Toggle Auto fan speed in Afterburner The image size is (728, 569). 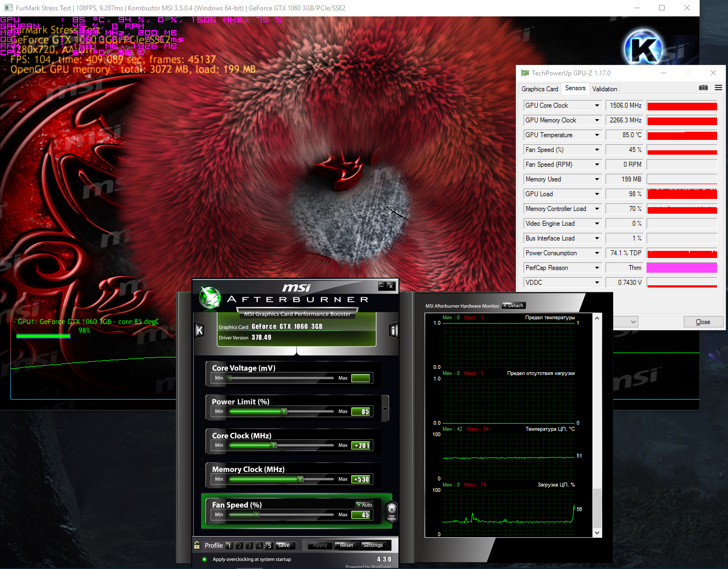click(365, 505)
